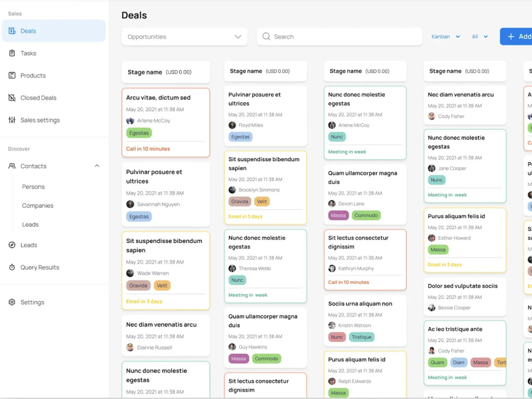Click Esther Howard's avatar
The width and height of the screenshot is (532, 399).
click(x=431, y=238)
